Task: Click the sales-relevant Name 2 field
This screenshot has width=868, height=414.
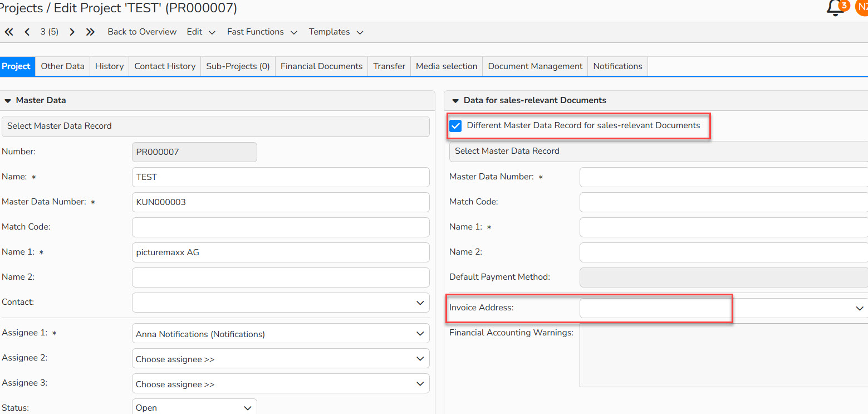Action: click(724, 252)
